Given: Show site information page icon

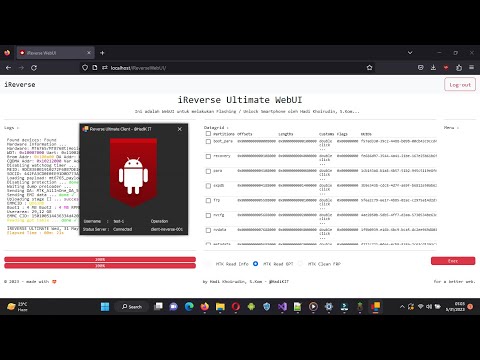Looking at the screenshot, I should click(x=95, y=68).
